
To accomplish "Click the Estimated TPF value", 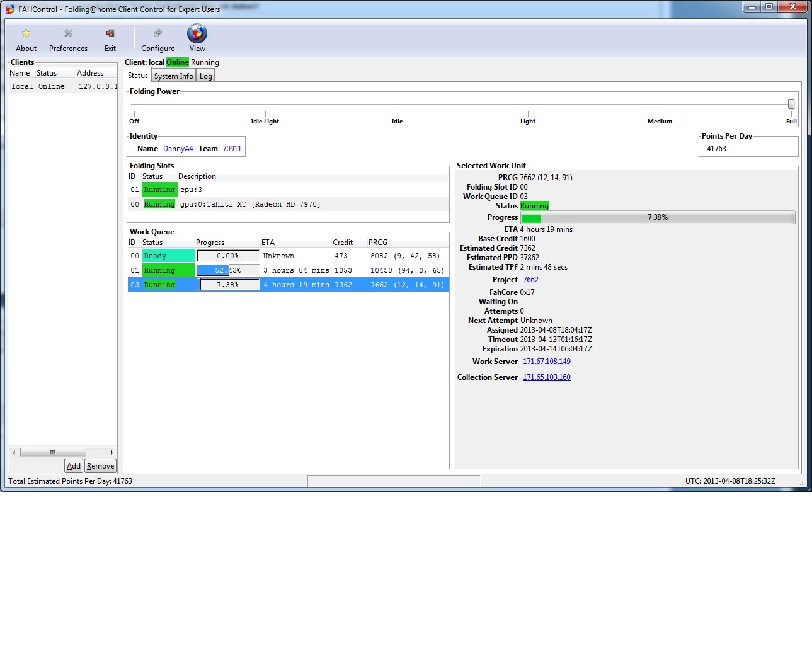I will point(544,267).
